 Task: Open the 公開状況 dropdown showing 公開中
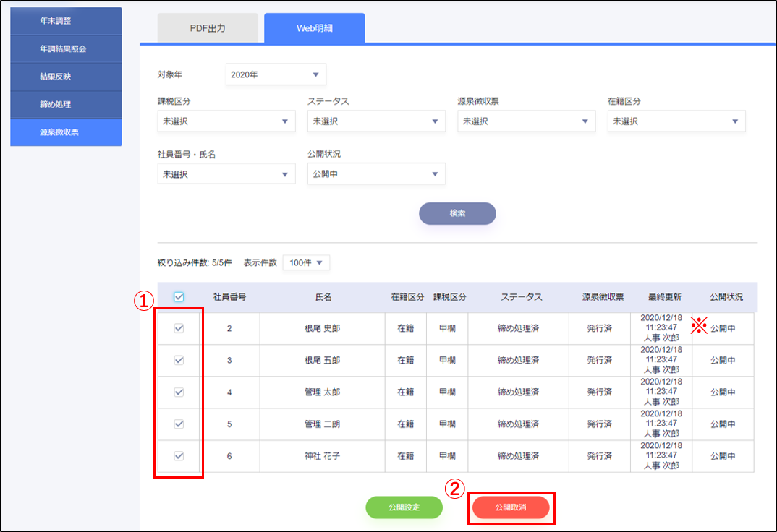point(376,174)
